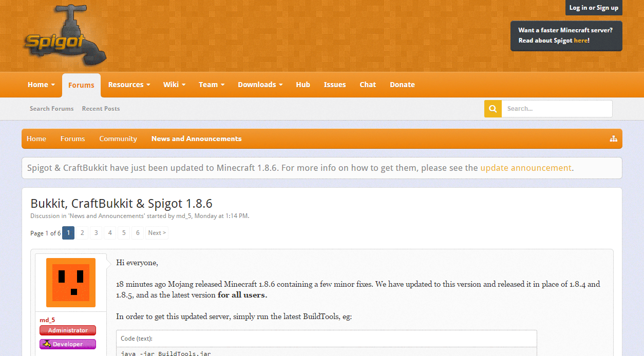Open the Search Forums link
Screen dimensions: 644x356
51,109
